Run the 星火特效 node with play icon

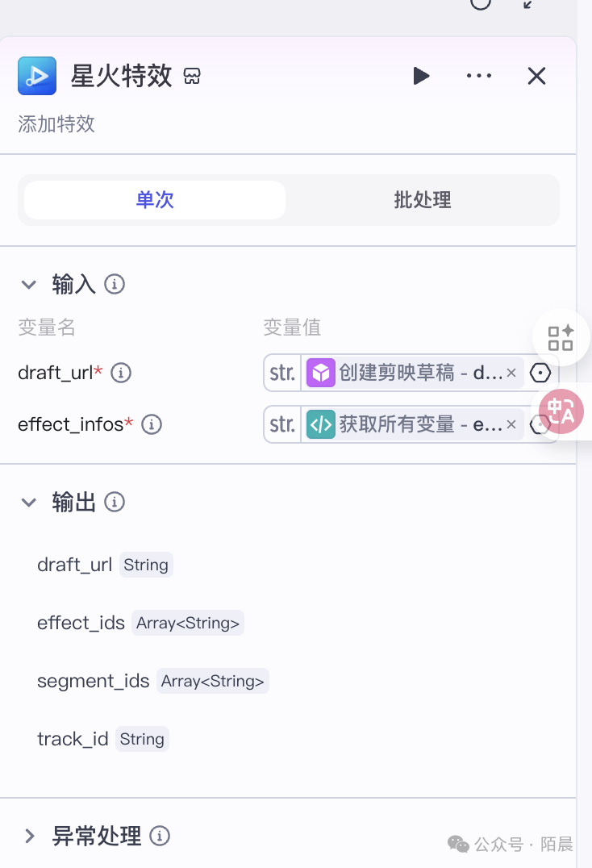pos(421,76)
